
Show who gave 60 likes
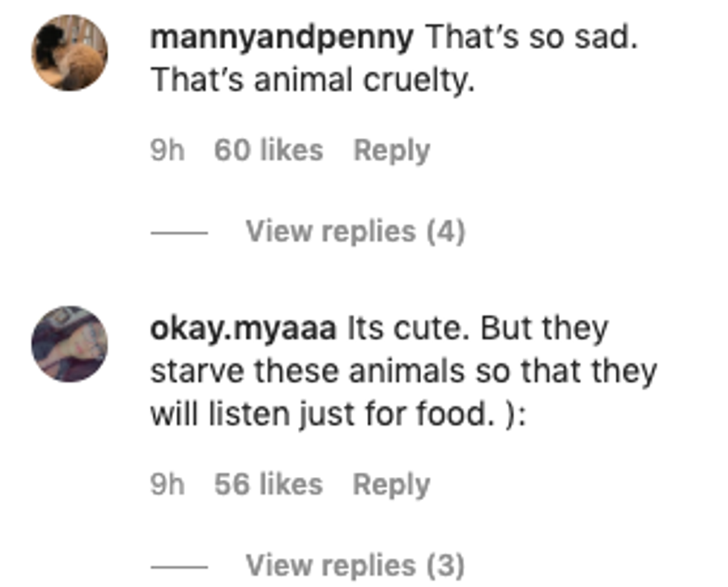(268, 151)
